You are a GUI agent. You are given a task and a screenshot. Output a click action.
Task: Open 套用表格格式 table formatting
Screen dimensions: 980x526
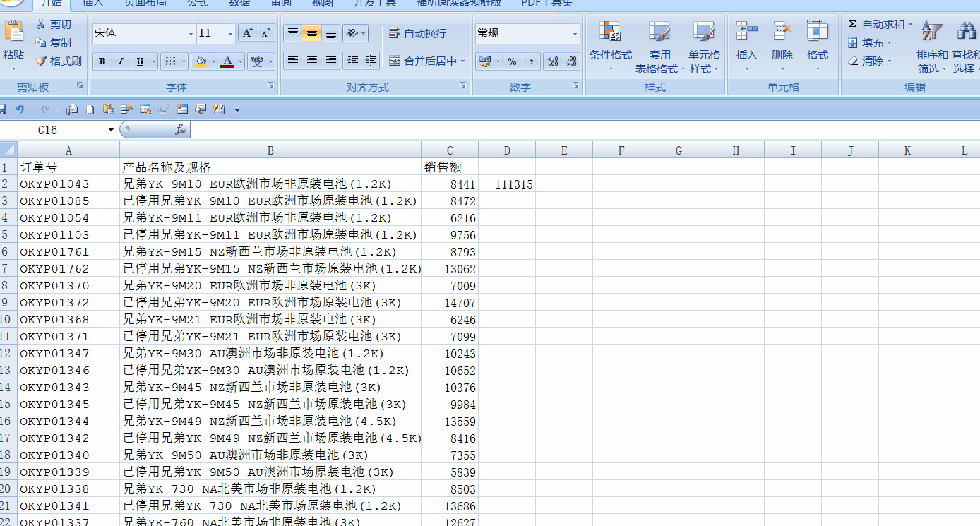click(x=659, y=47)
